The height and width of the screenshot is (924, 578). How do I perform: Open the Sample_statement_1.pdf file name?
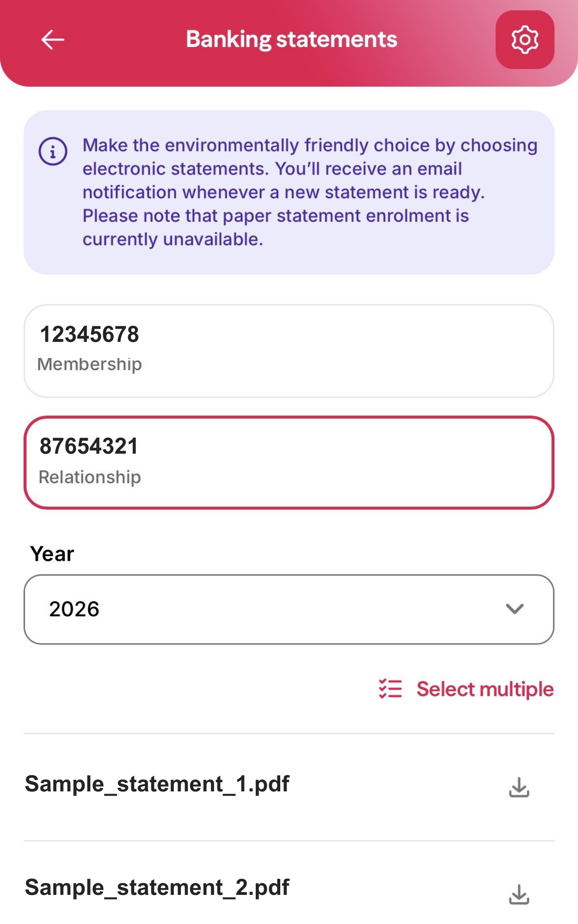[x=157, y=784]
